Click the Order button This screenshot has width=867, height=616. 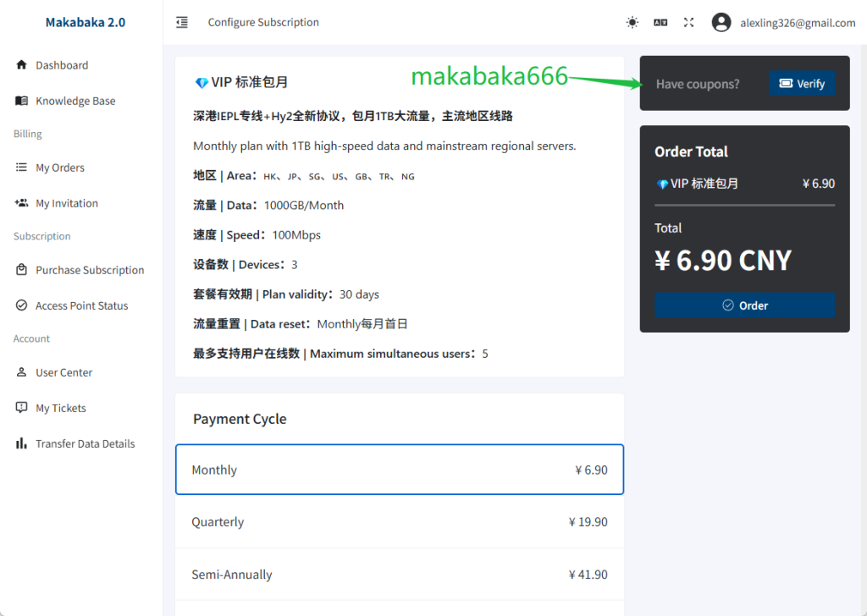pos(744,305)
